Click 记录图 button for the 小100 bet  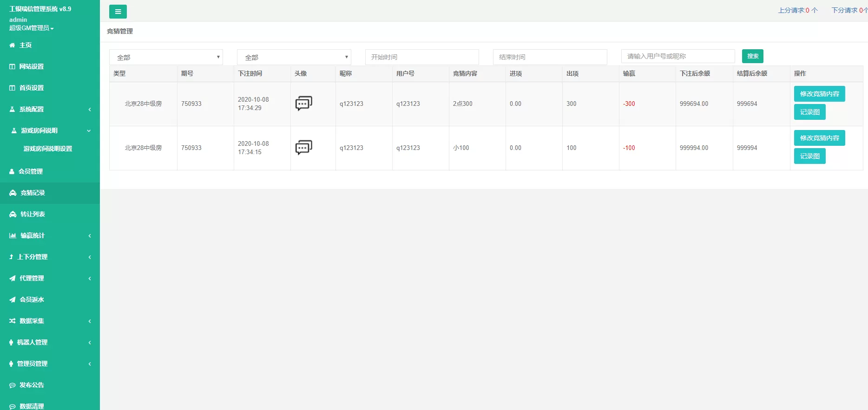click(809, 156)
